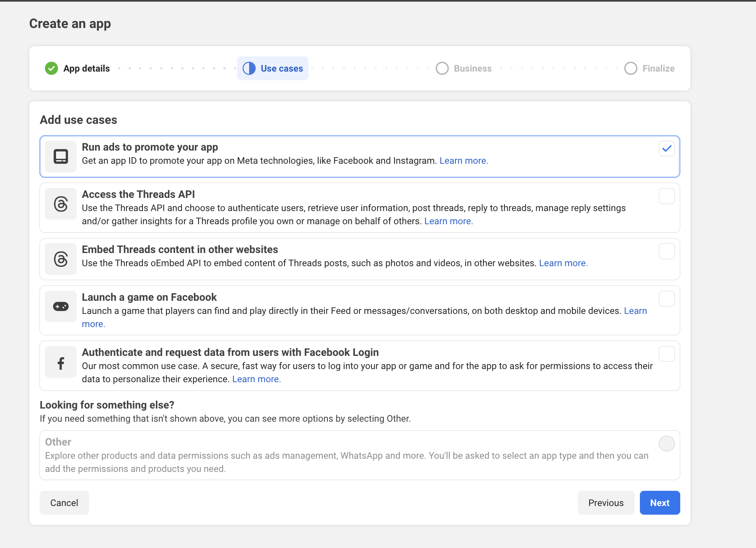Click the Facebook logo icon for Facebook Login
This screenshot has width=756, height=548.
pos(61,362)
